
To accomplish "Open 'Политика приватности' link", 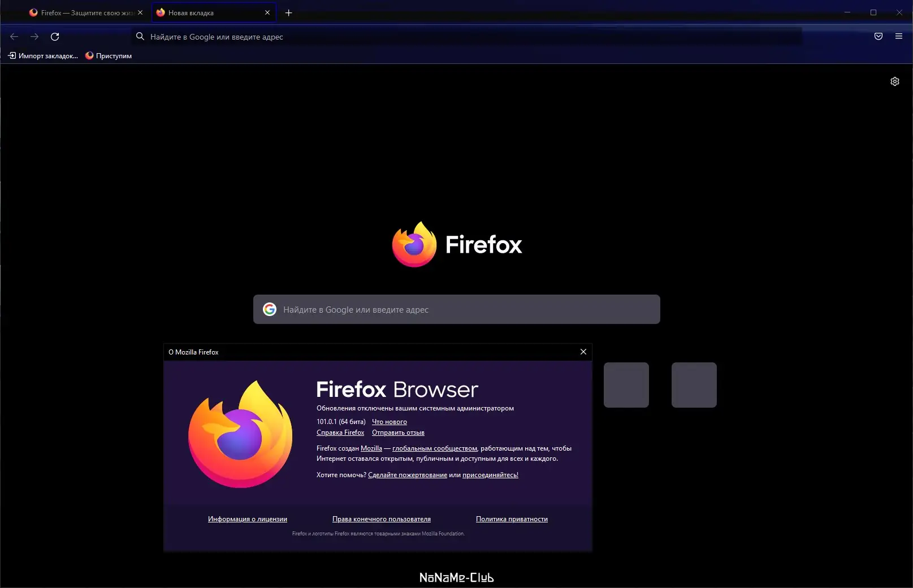I will click(512, 519).
